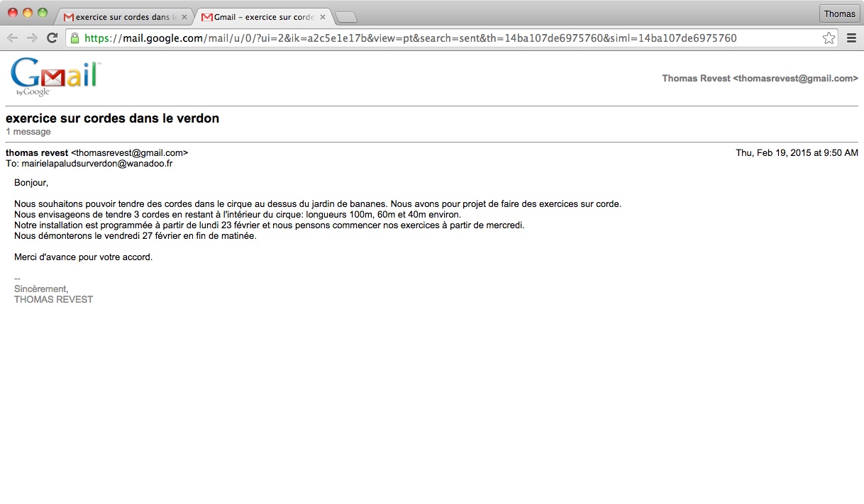The height and width of the screenshot is (504, 864).
Task: Open the Chrome hamburger menu
Action: [852, 38]
